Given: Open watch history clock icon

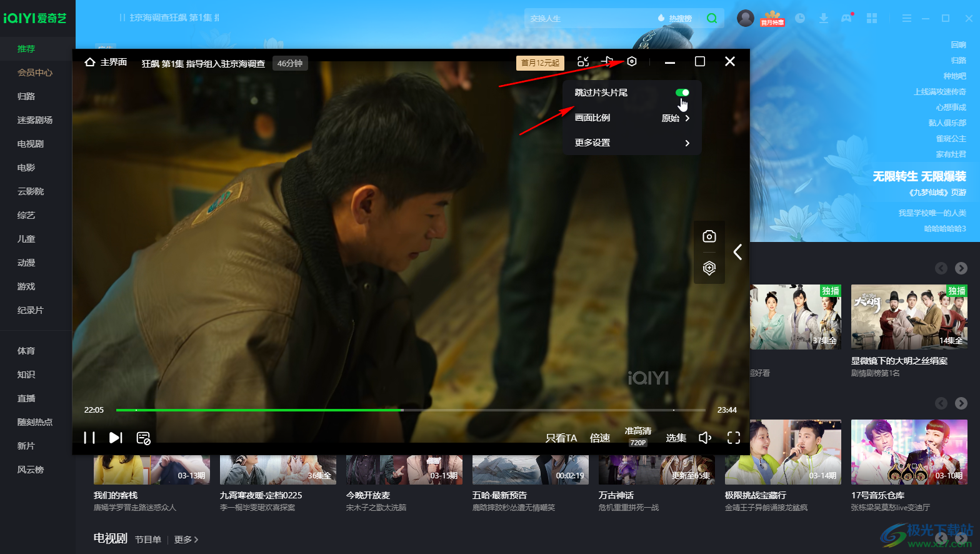Looking at the screenshot, I should pyautogui.click(x=800, y=18).
